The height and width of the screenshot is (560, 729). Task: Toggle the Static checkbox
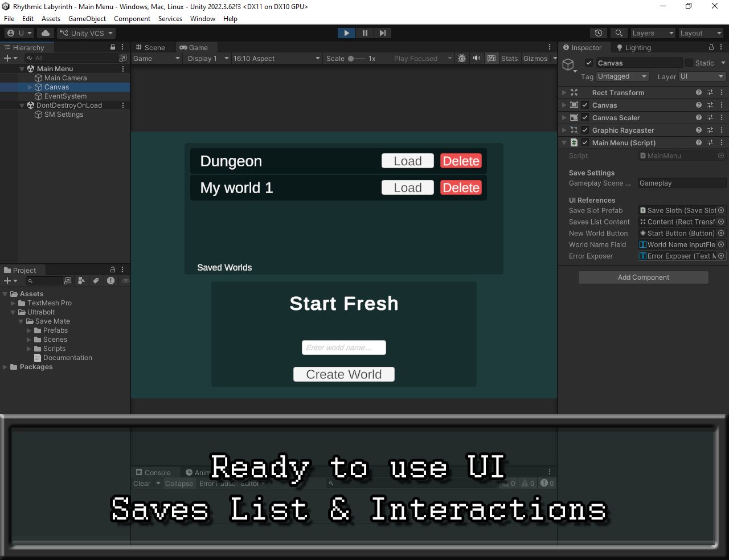click(x=689, y=63)
